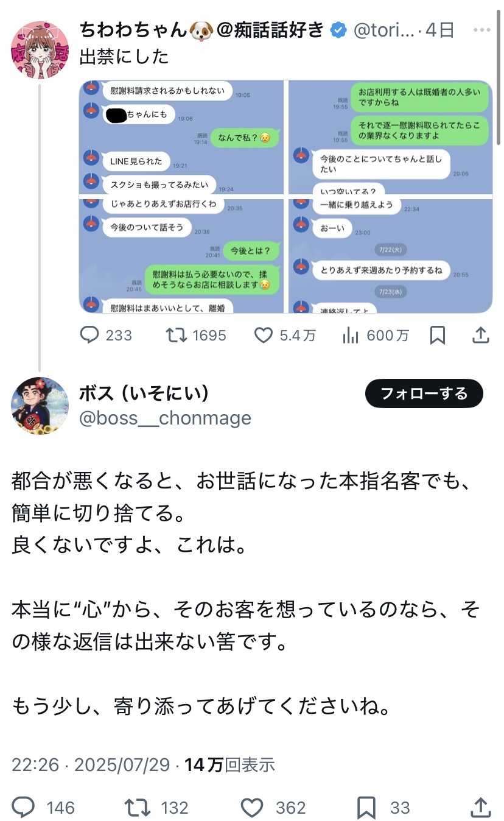
Task: Follow ボス via フォローする button
Action: (x=424, y=393)
